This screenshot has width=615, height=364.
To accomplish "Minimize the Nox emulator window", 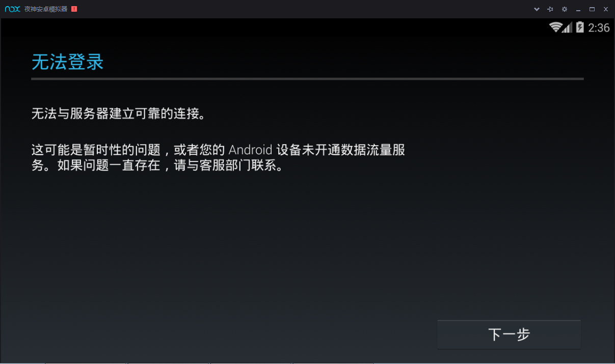I will pos(578,9).
